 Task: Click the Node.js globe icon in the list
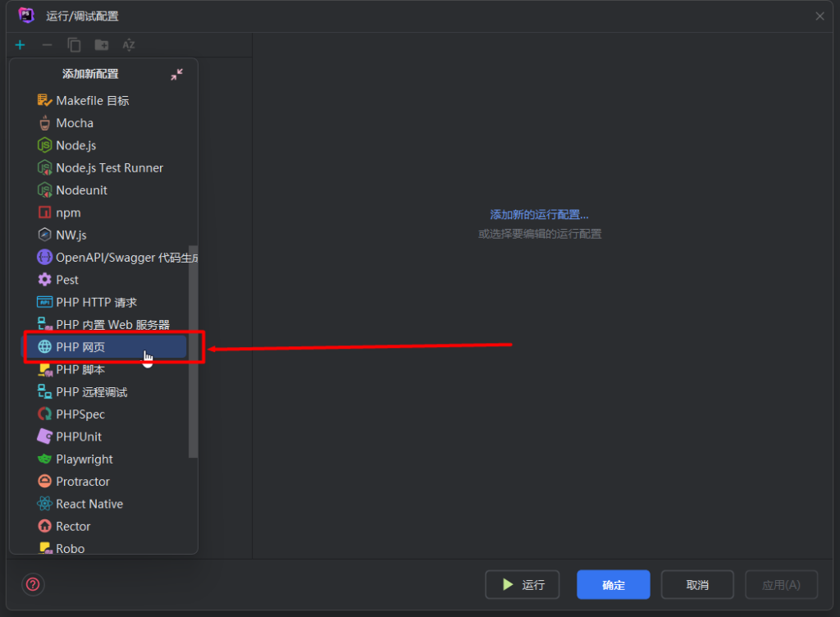(x=44, y=145)
